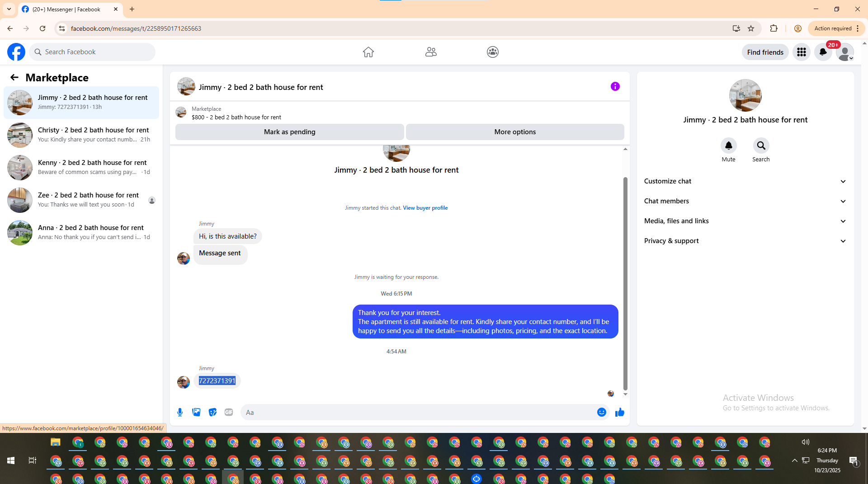Open the Facebook logo home link
This screenshot has height=484, width=868.
pos(16,52)
